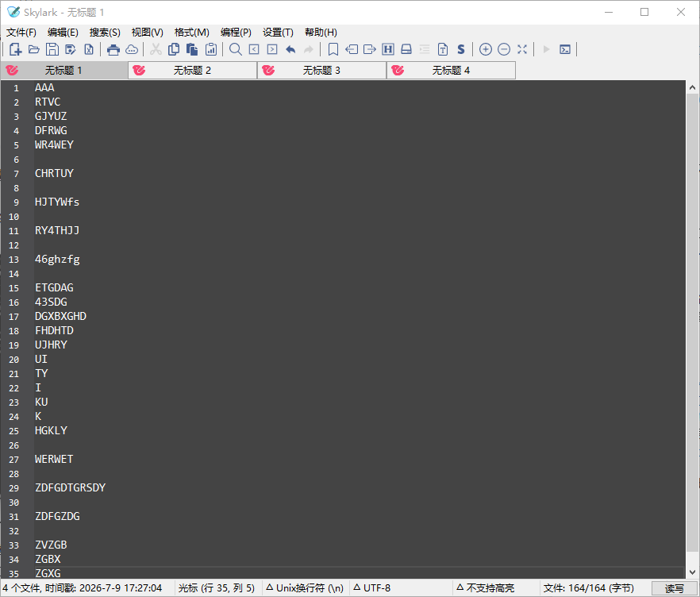The width and height of the screenshot is (700, 597).
Task: Click the 文件: 164/164 (字节) status text
Action: 588,588
